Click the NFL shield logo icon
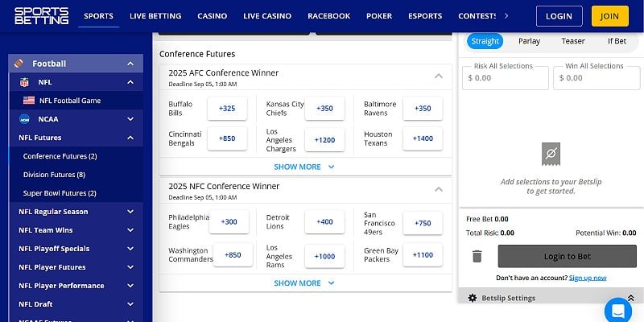Image resolution: width=644 pixels, height=322 pixels. tap(24, 82)
